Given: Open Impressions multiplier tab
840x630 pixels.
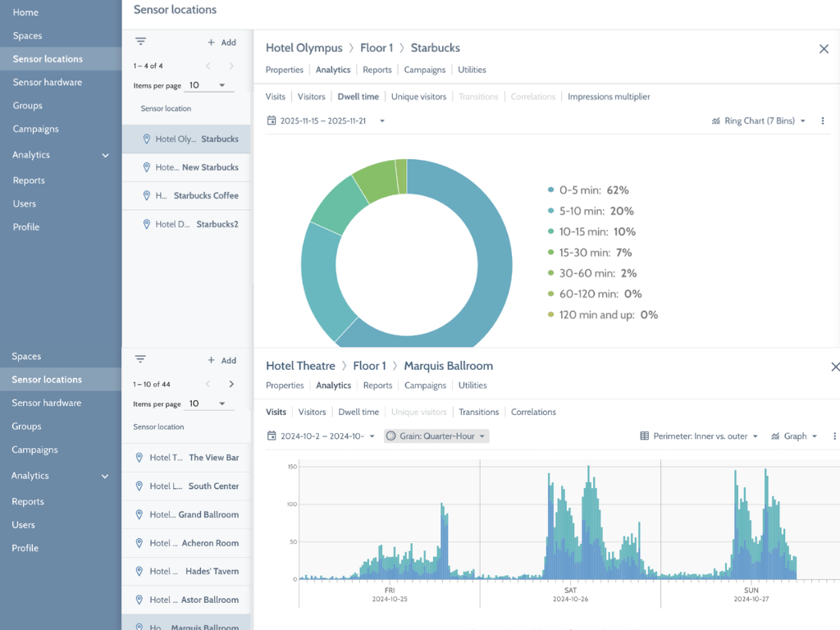Looking at the screenshot, I should 609,97.
